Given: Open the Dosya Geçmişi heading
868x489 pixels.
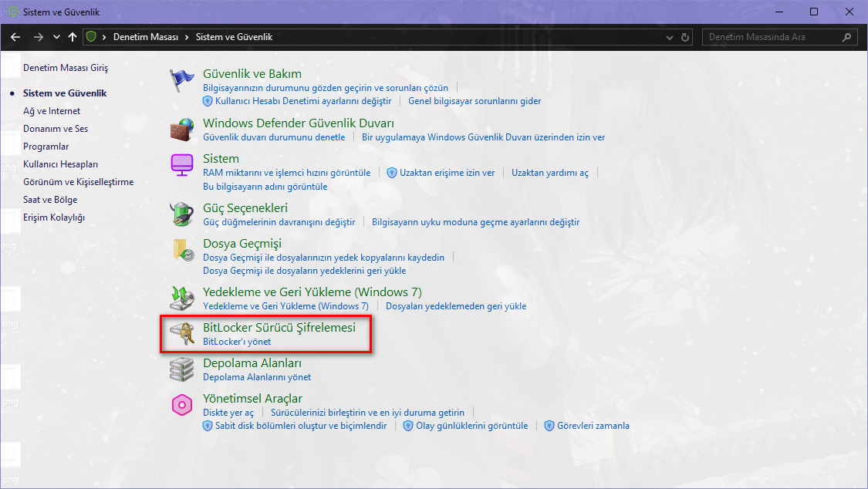Looking at the screenshot, I should [242, 244].
